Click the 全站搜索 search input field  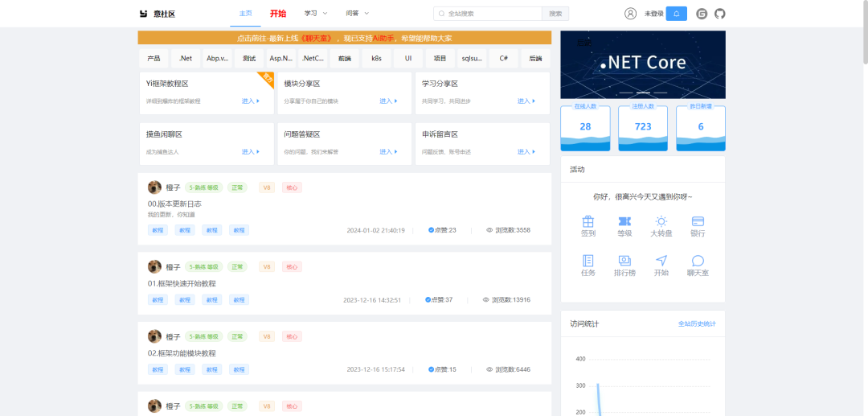pyautogui.click(x=490, y=14)
